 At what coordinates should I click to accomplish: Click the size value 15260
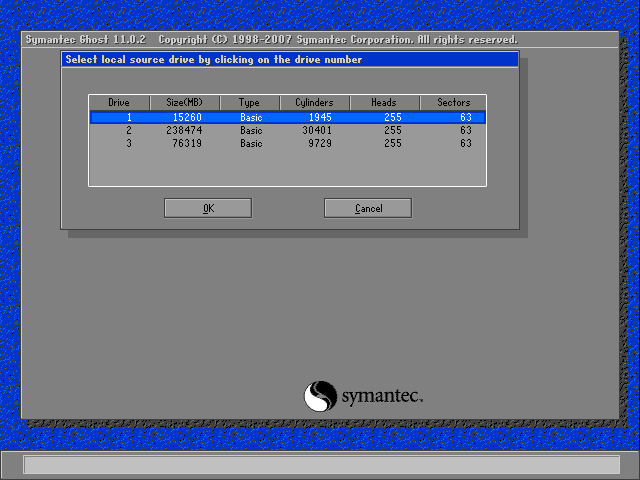pos(187,118)
